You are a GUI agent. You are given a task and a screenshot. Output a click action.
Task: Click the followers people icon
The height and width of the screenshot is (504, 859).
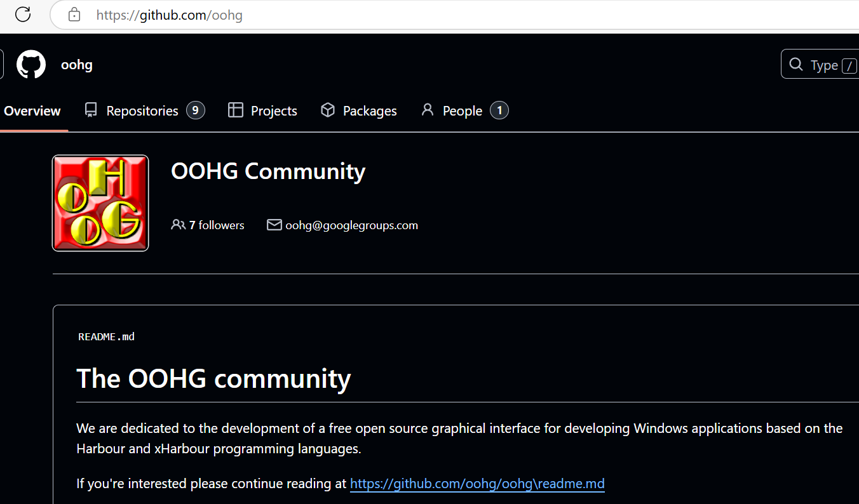pyautogui.click(x=178, y=225)
